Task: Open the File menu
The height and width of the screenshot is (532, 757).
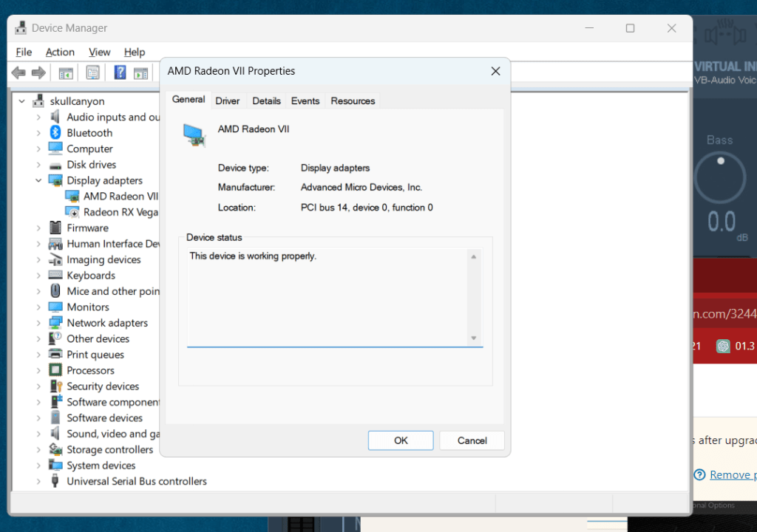Action: (24, 52)
